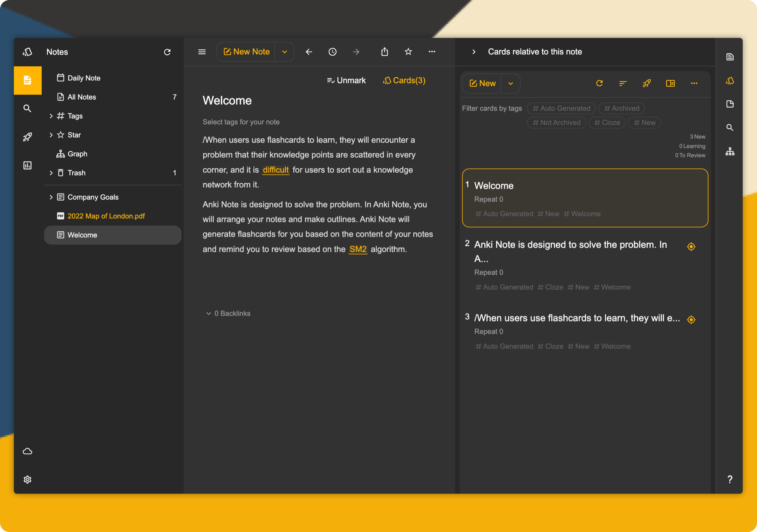This screenshot has width=757, height=532.
Task: Open the 'SM2' link
Action: pos(358,249)
